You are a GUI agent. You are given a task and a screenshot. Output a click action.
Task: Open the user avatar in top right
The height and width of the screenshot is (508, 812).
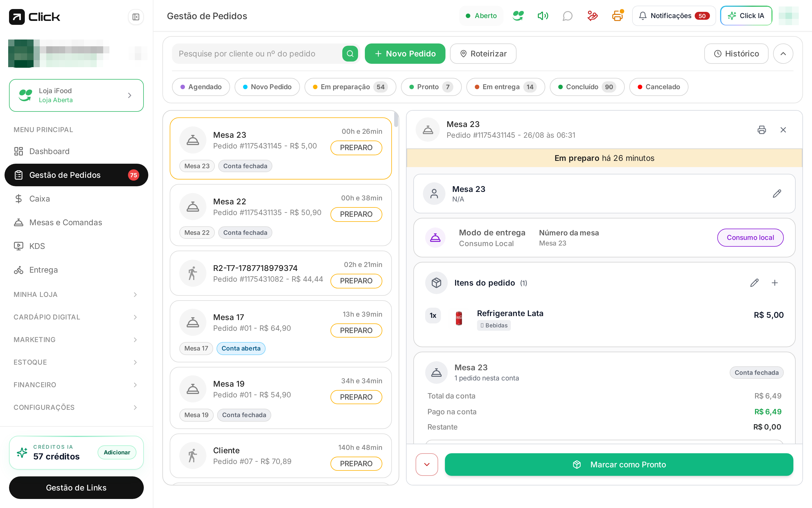point(789,16)
